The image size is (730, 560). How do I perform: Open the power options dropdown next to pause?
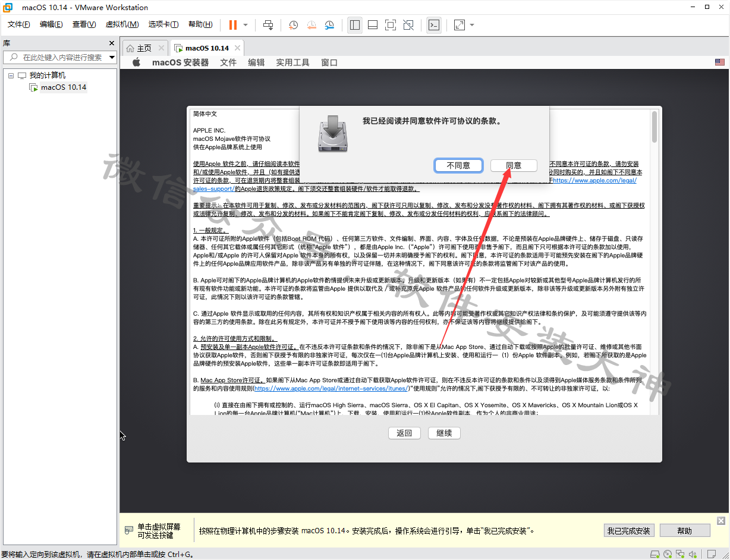246,25
